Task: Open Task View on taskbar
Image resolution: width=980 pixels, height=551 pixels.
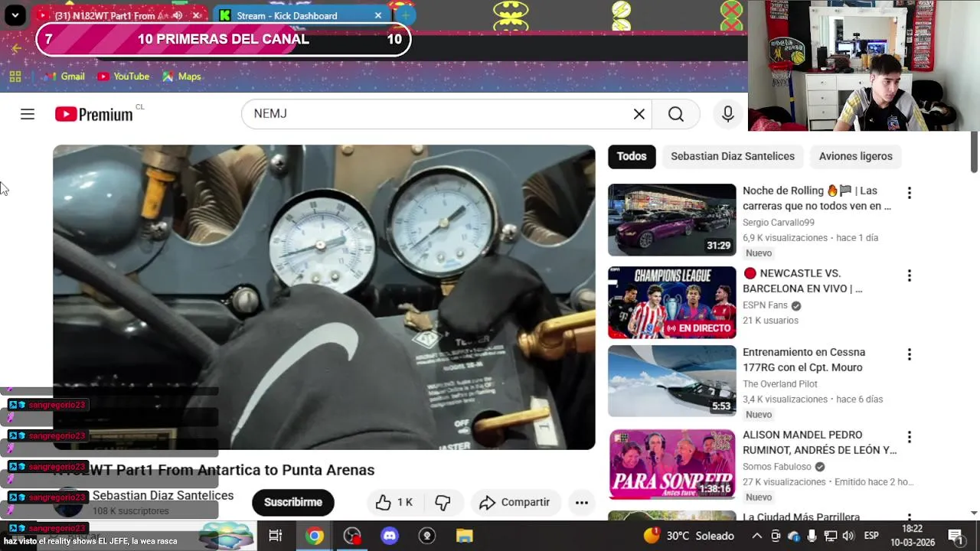Action: tap(275, 536)
